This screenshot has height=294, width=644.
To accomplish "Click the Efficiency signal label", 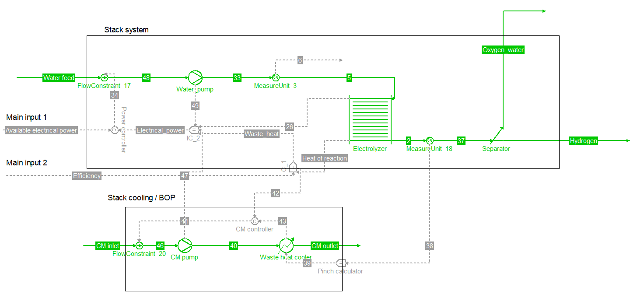I will point(87,176).
